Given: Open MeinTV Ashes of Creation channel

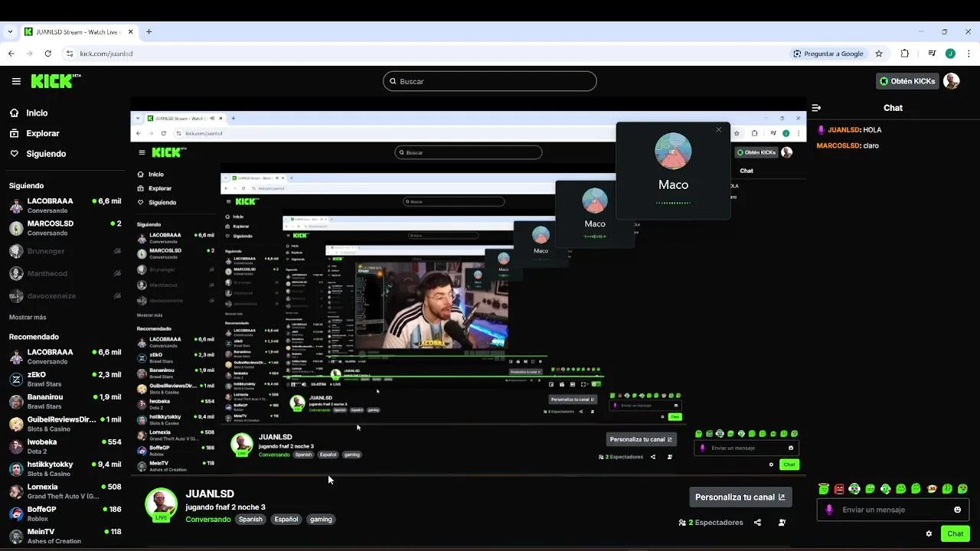Looking at the screenshot, I should 65,536.
